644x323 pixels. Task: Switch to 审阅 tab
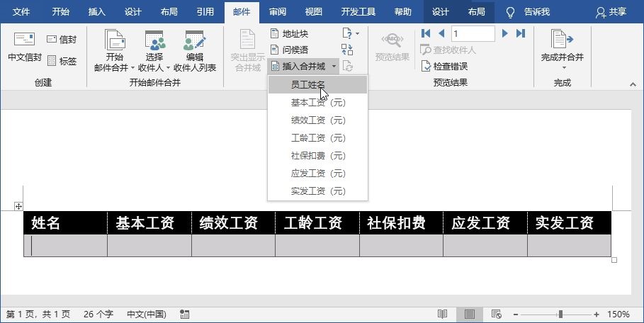277,12
